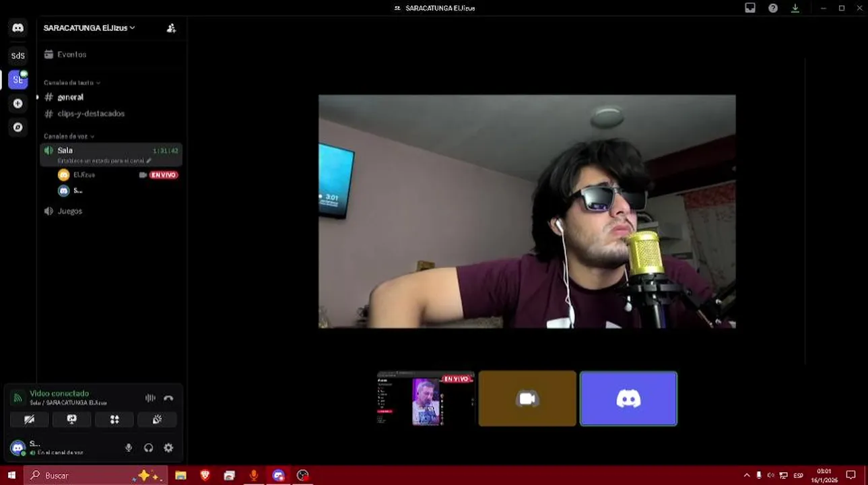Share your screen
The image size is (868, 485).
click(72, 419)
